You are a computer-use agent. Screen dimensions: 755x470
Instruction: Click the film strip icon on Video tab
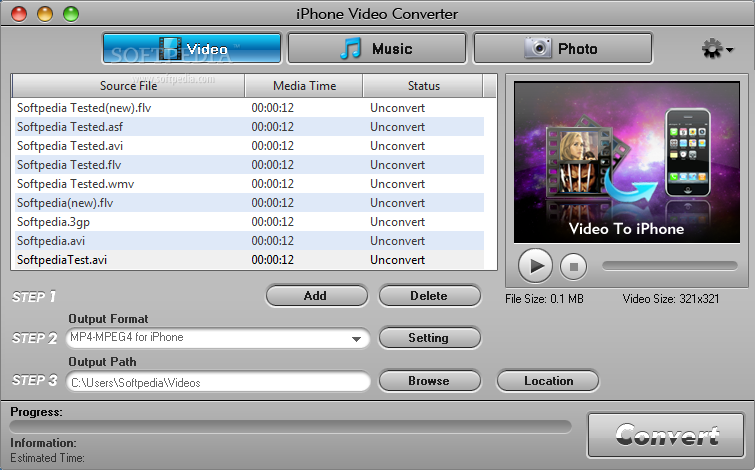coord(170,49)
